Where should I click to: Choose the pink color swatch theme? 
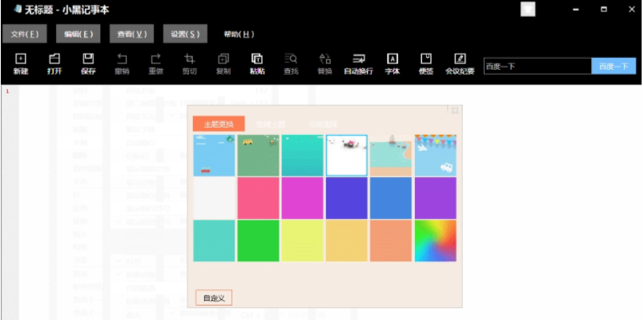pos(259,198)
